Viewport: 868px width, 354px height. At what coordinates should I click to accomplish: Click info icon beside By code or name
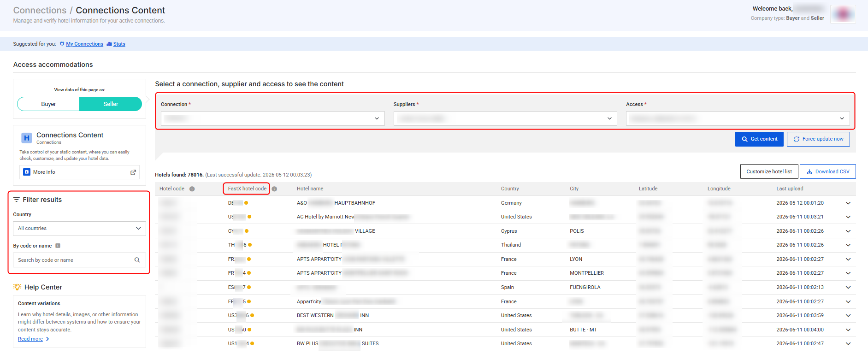click(58, 246)
